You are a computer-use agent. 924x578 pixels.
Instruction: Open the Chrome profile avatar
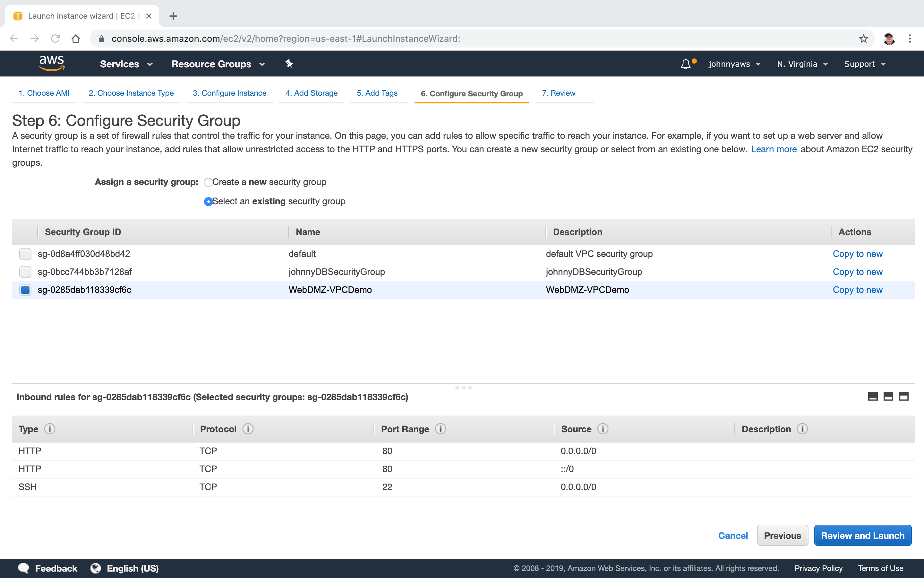pos(889,39)
